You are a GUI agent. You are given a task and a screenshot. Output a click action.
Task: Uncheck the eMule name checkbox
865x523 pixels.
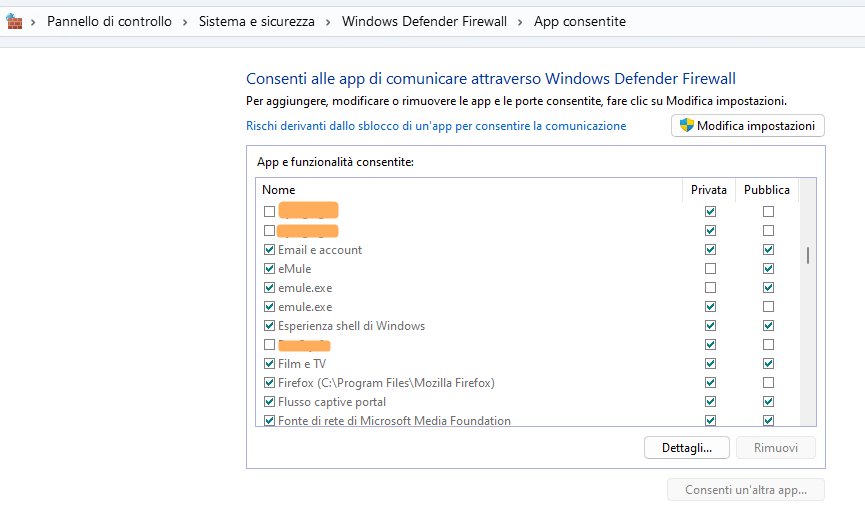tap(269, 269)
